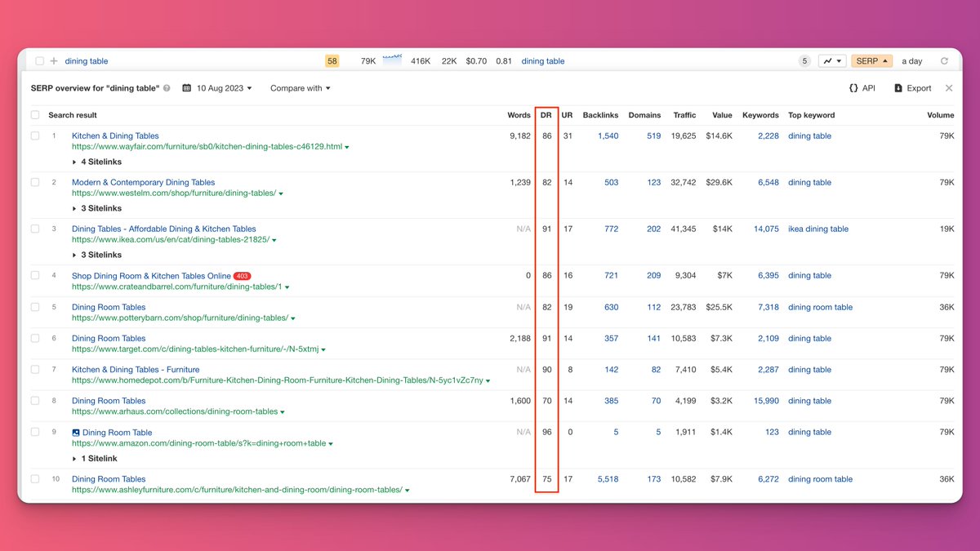Check the box for the potterybarn.com result
Viewport: 980px width, 551px height.
[x=35, y=308]
